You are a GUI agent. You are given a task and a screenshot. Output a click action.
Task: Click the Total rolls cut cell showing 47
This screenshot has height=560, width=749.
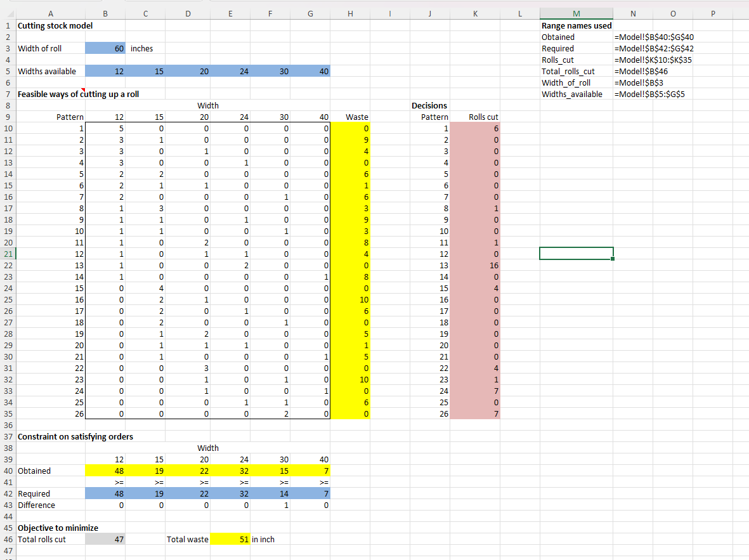[x=105, y=539]
